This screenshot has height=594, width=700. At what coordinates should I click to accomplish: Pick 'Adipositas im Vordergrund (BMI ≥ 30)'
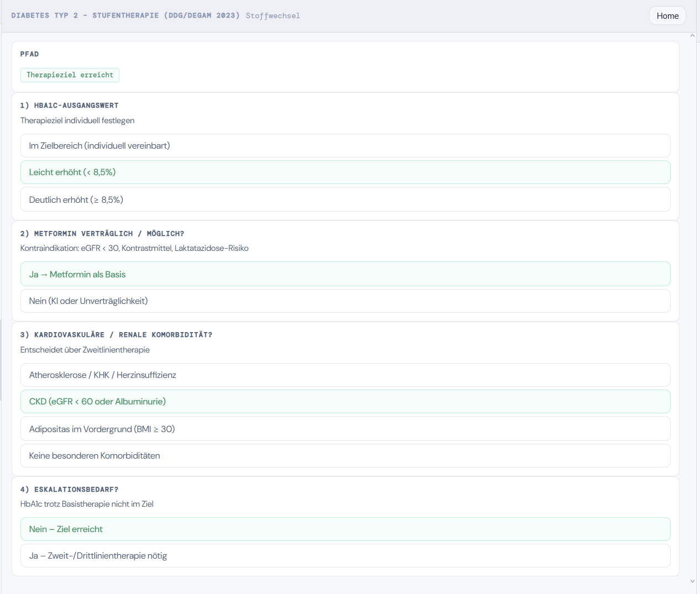pyautogui.click(x=345, y=429)
